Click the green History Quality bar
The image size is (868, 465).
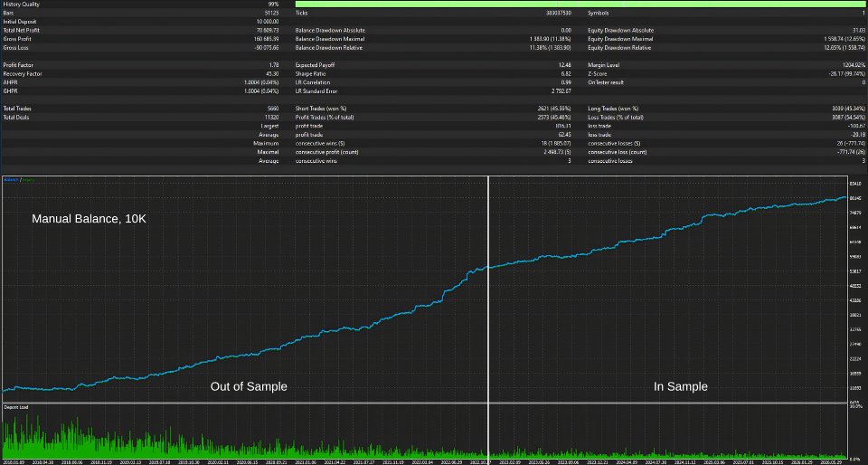pyautogui.click(x=580, y=4)
